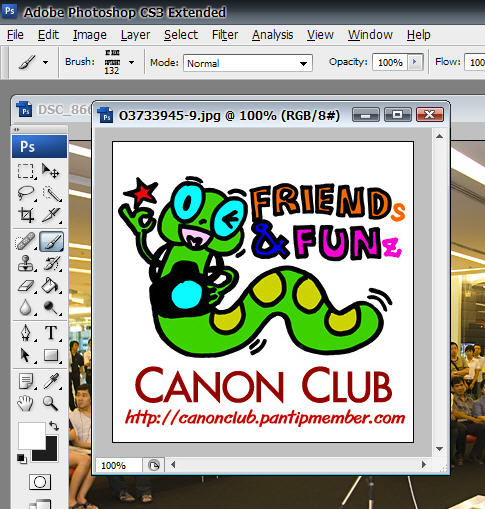Select the Rectangle shape tool
The height and width of the screenshot is (509, 485).
(51, 355)
